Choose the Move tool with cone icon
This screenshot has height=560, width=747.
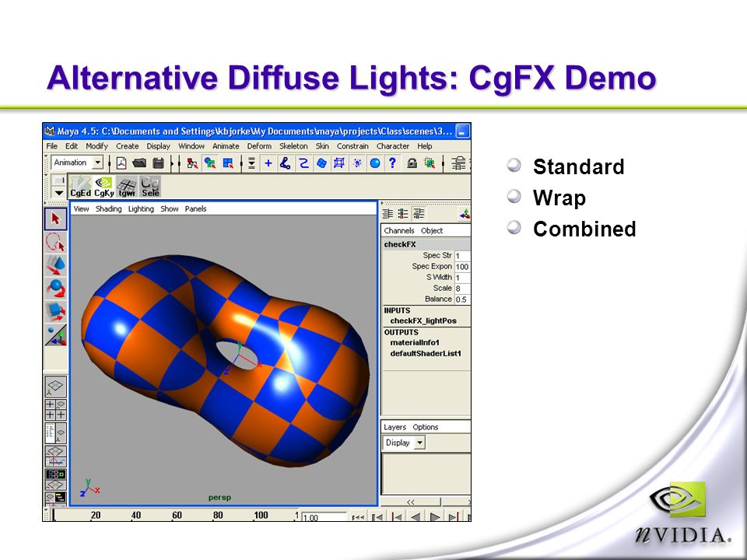pos(56,265)
